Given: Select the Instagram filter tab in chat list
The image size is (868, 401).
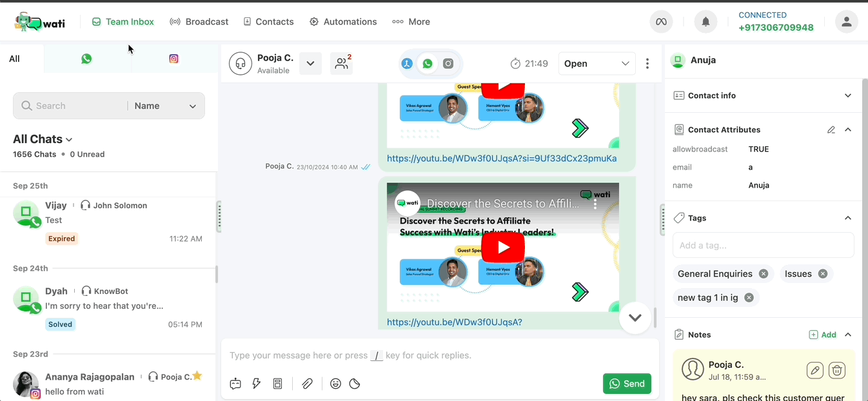Looking at the screenshot, I should 173,58.
